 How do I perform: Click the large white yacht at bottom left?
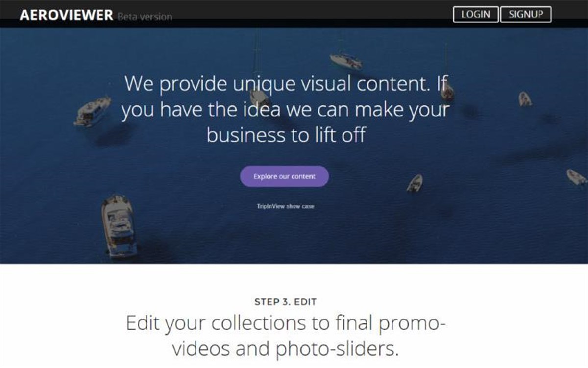click(119, 225)
